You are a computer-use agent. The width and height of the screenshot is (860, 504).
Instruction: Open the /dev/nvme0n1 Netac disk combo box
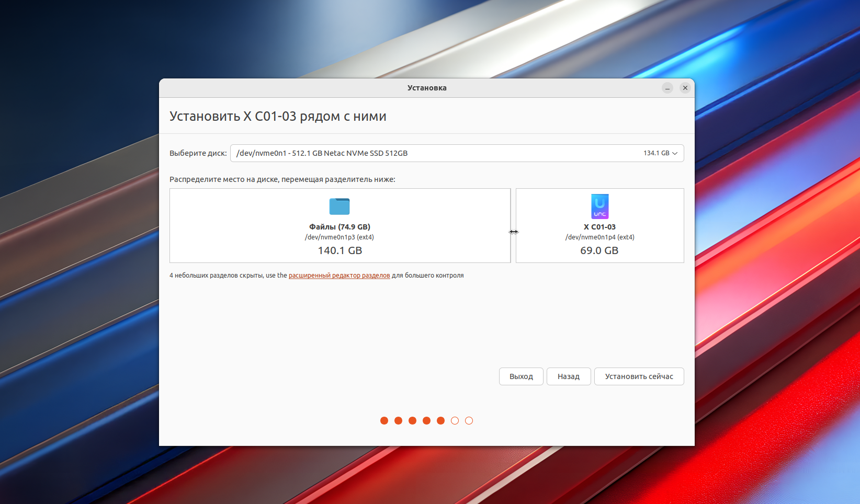[x=429, y=153]
